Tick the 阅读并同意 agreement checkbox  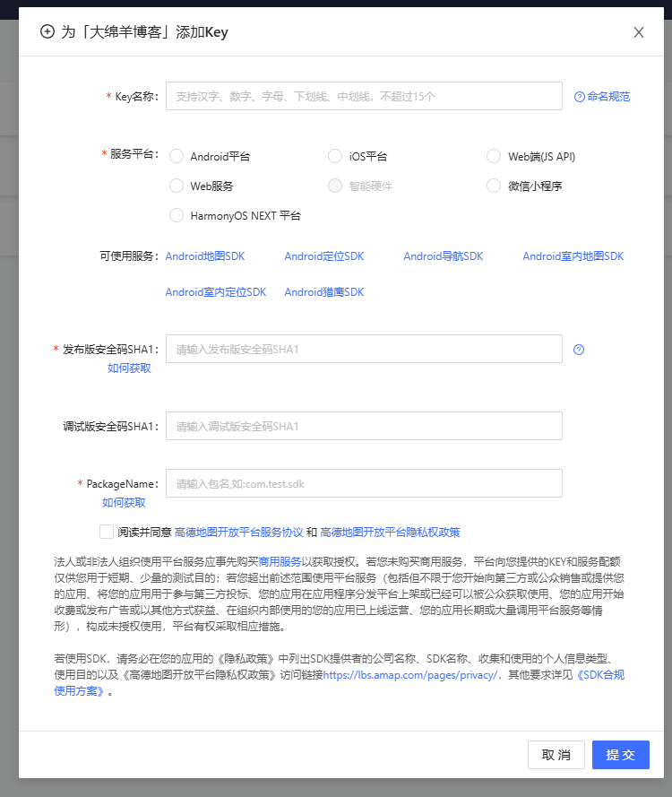pyautogui.click(x=107, y=532)
